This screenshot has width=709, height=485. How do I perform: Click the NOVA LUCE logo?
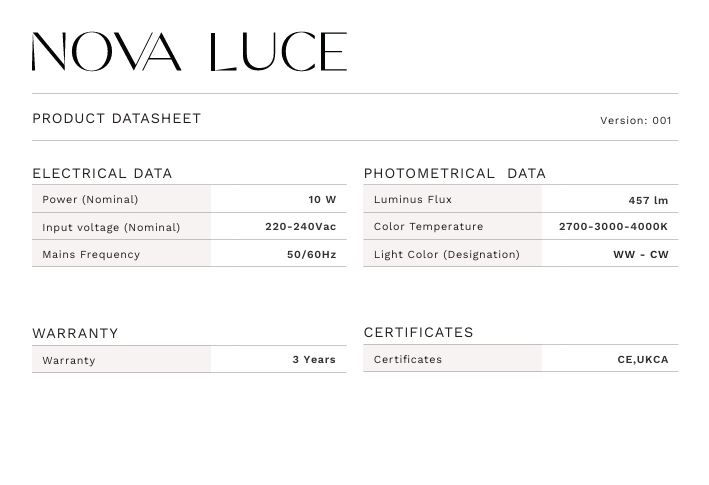tap(189, 52)
